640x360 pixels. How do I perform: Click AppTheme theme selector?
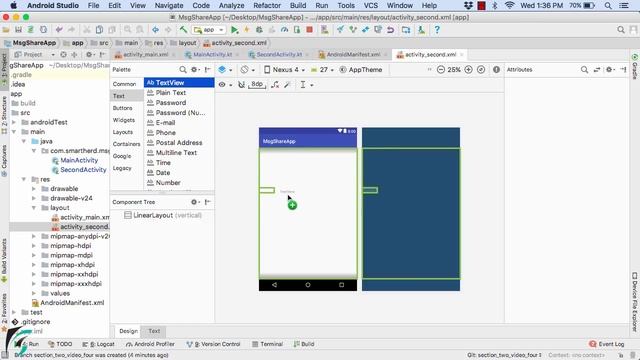point(361,70)
